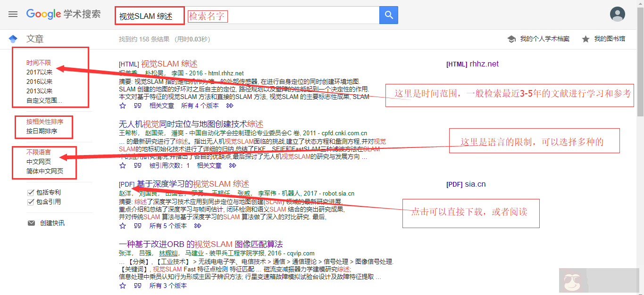
Task: Expand more options for 基于深度学习的视觉SLAM result
Action: tap(198, 226)
